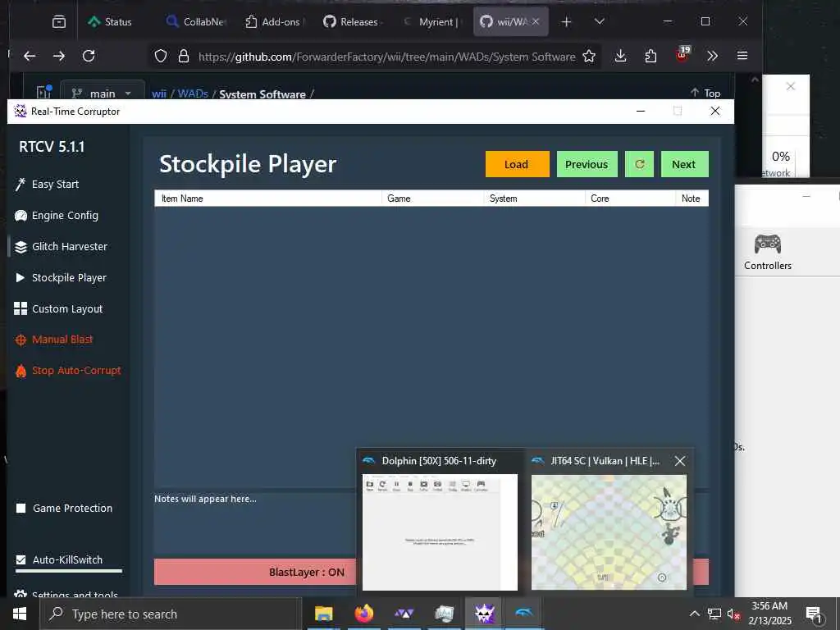The image size is (840, 630).
Task: Open File Explorer from the taskbar
Action: point(323,614)
